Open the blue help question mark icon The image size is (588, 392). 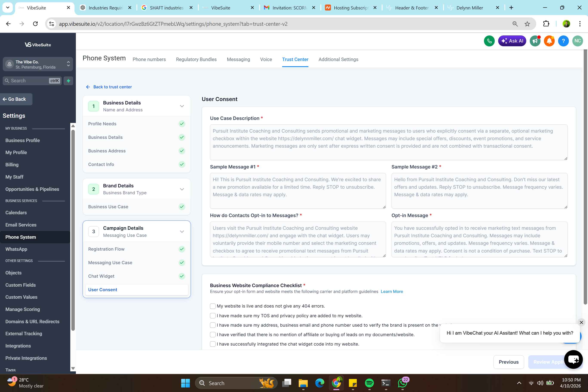coord(563,41)
